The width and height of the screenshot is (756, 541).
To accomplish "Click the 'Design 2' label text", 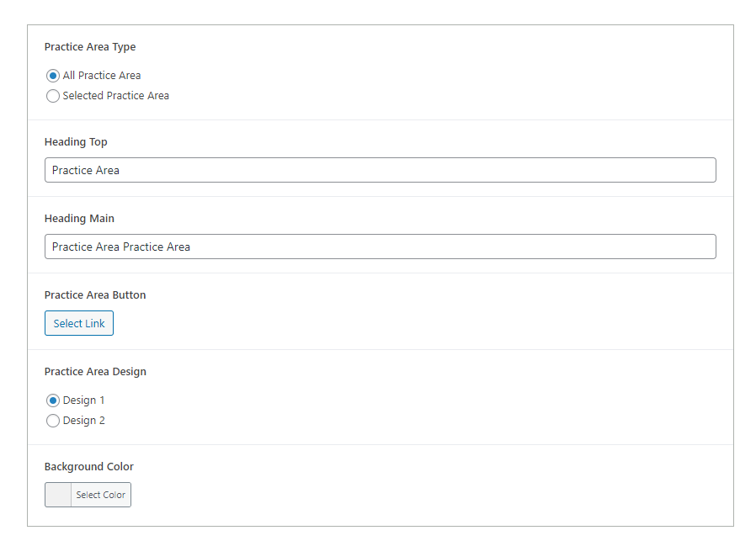I will 83,421.
